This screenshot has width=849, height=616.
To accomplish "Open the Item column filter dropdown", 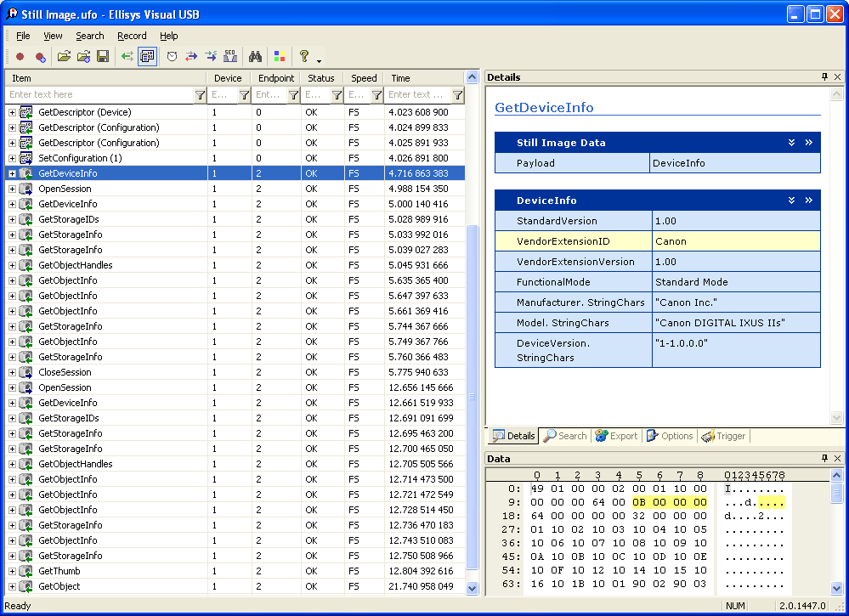I will 200,95.
